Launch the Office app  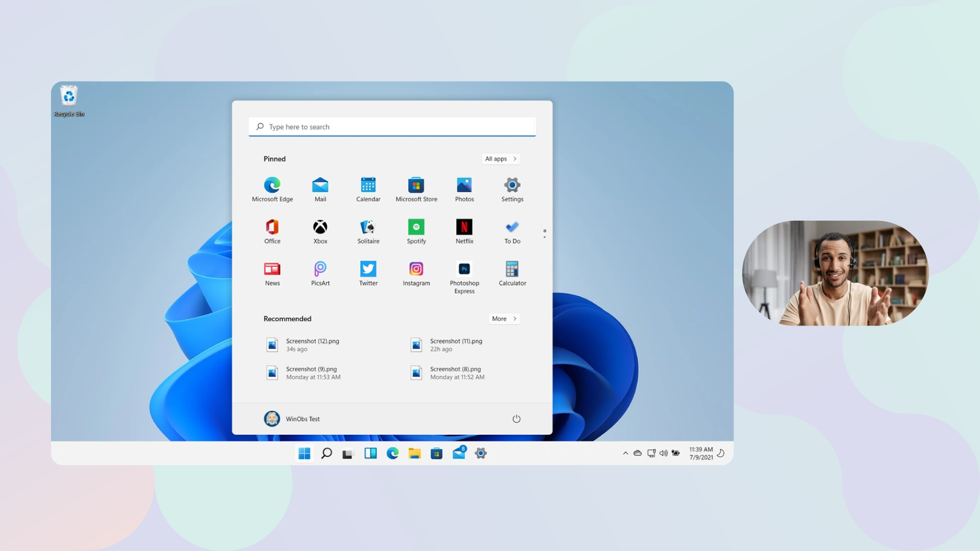272,231
